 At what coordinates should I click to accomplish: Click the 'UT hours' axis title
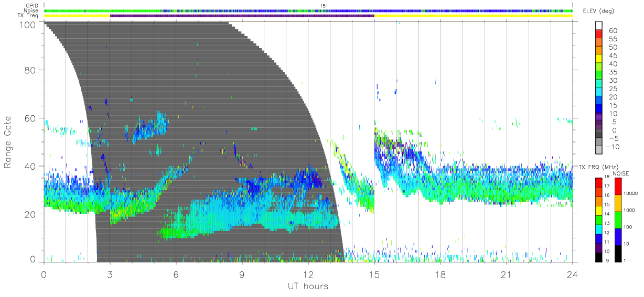coord(307,286)
